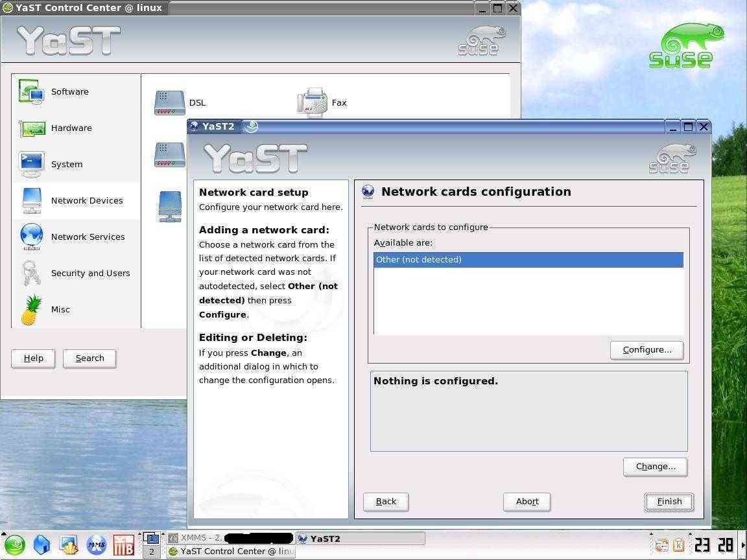Open Security and Users category
The height and width of the screenshot is (560, 747).
point(77,273)
